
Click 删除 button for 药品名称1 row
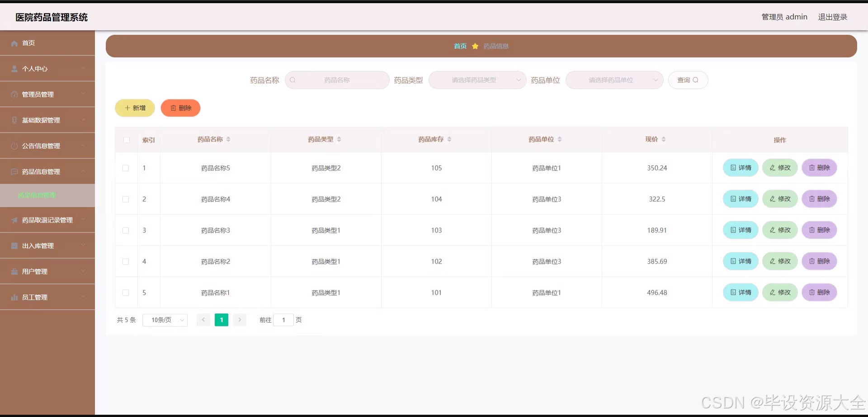(x=819, y=293)
